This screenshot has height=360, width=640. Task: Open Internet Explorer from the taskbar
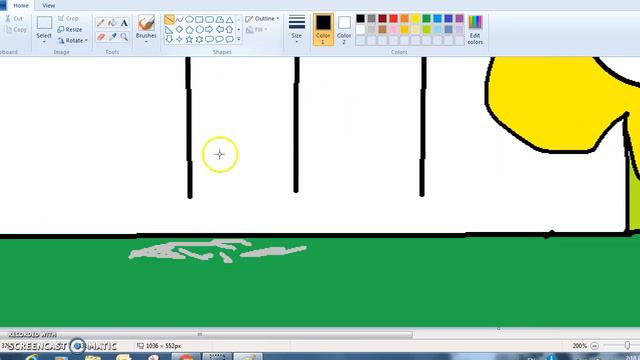click(x=32, y=357)
